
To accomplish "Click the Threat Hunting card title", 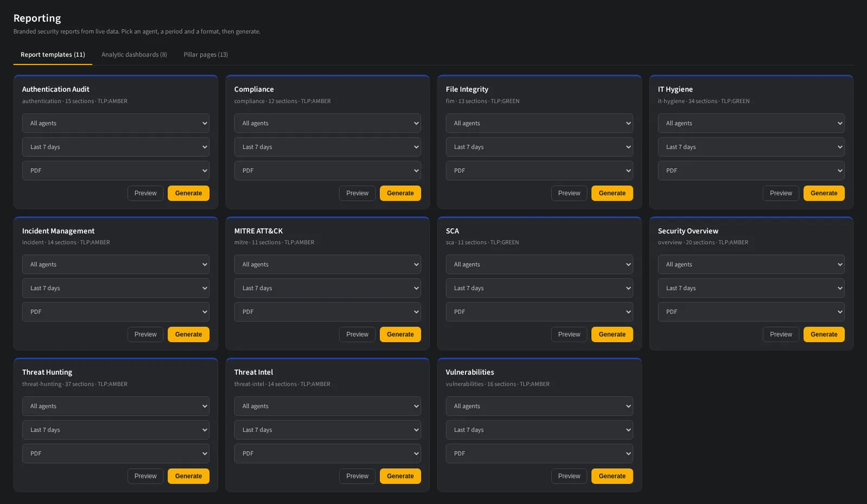I will pos(47,372).
